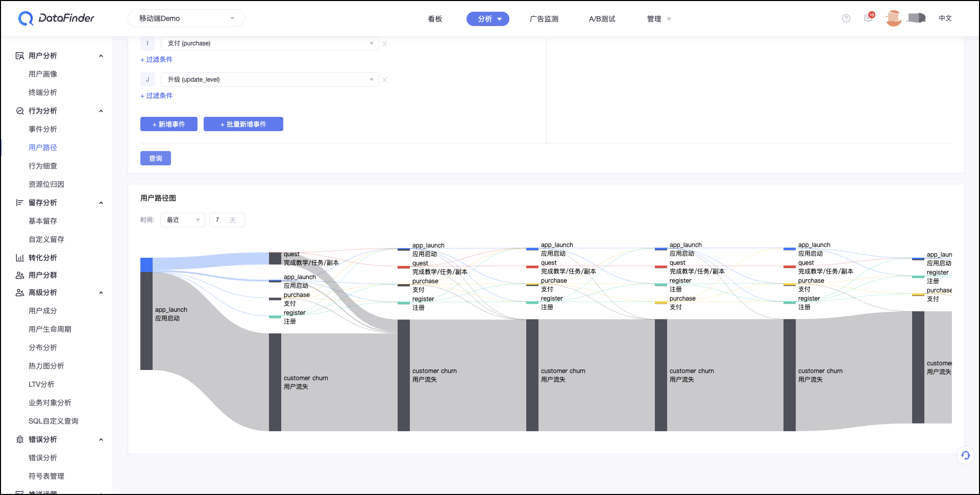The height and width of the screenshot is (495, 980).
Task: Click the 留存分析 section icon
Action: 20,203
